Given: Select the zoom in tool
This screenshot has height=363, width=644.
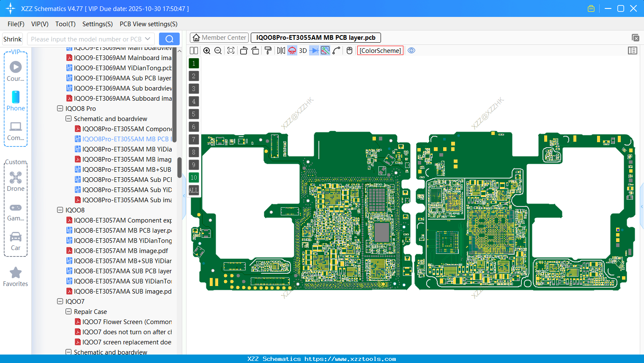Looking at the screenshot, I should 207,50.
